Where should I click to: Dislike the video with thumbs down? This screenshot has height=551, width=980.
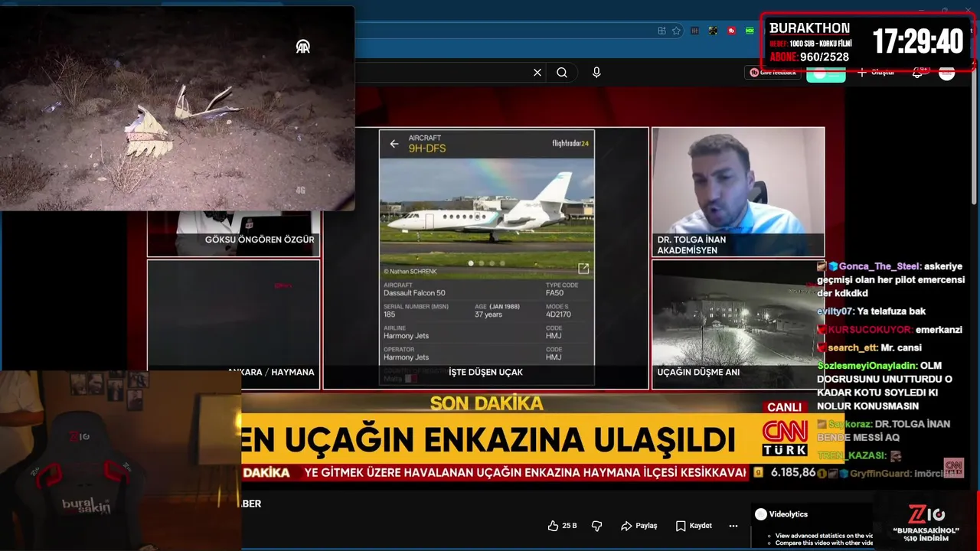597,526
